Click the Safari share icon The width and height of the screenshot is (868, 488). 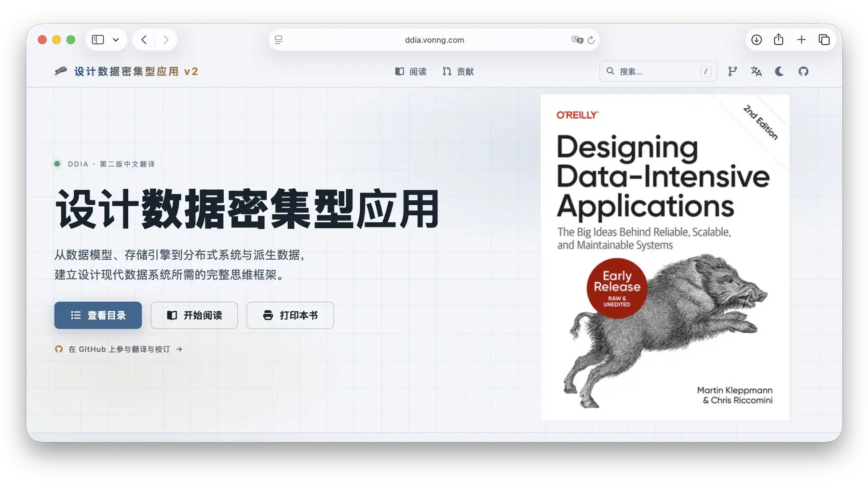pos(778,40)
